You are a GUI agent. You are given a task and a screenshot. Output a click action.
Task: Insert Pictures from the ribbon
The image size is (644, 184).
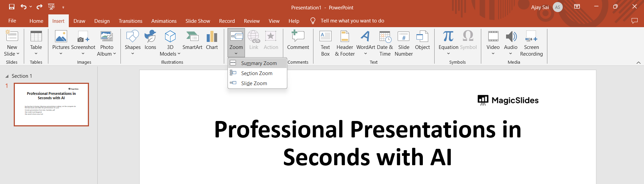point(61,43)
